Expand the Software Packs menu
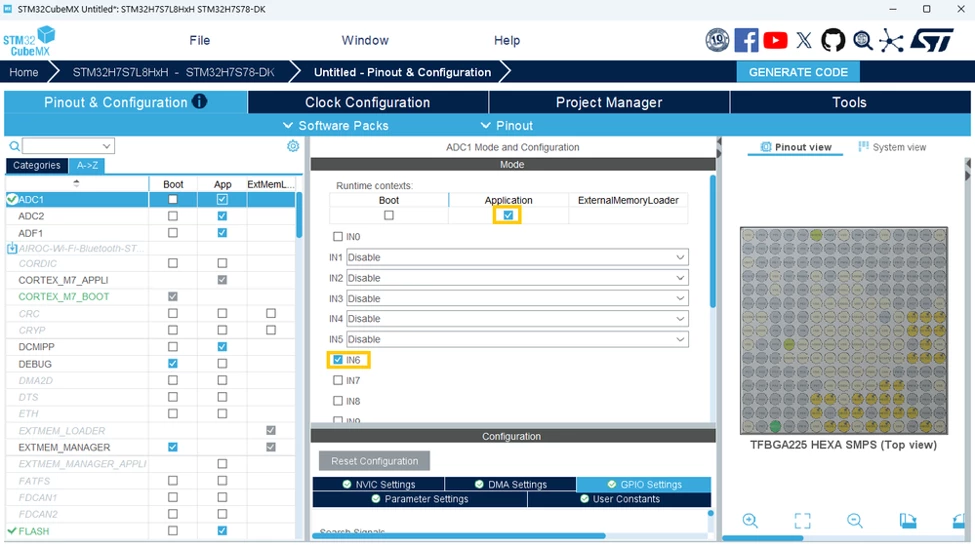The image size is (975, 547). tap(336, 126)
